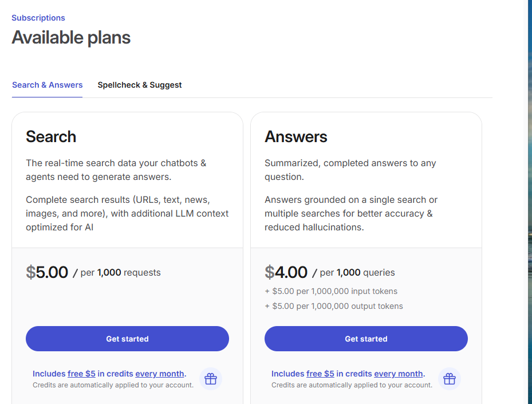Switch to the Spellcheck & Suggest tab
Image resolution: width=532 pixels, height=404 pixels.
click(x=140, y=85)
